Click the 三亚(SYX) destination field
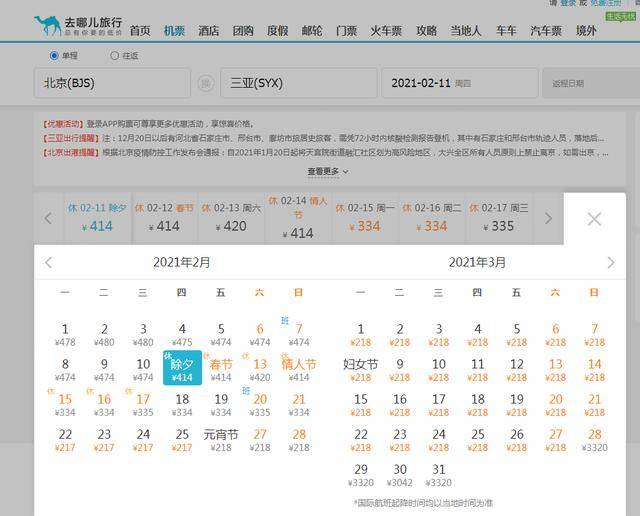Viewport: 640px width, 516px height. (300, 83)
